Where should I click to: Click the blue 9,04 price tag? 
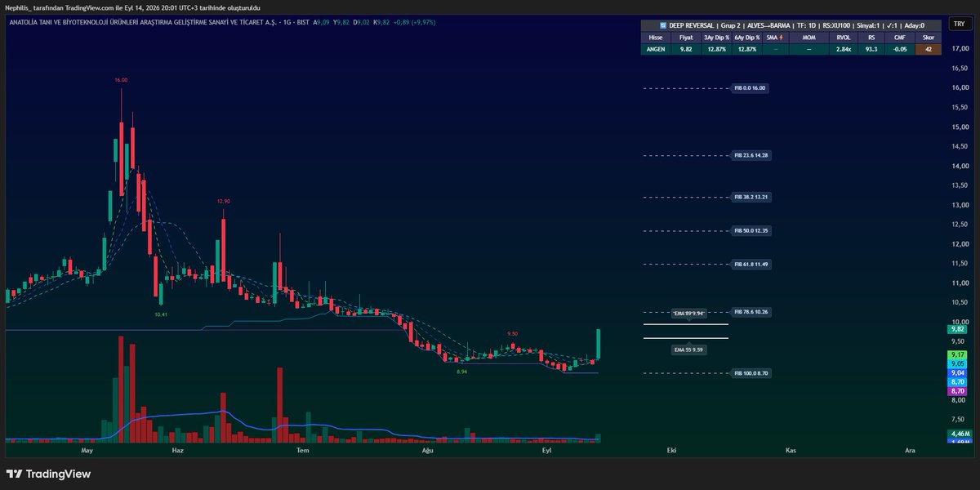tap(957, 373)
